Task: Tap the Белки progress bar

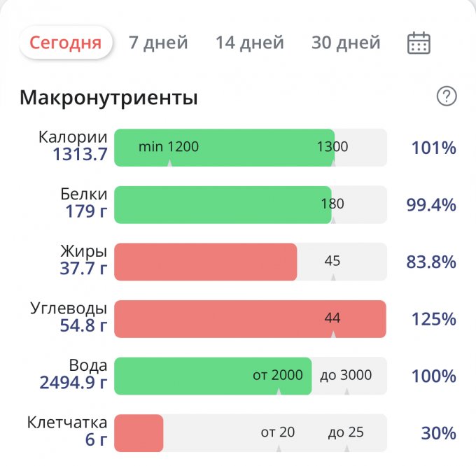Action: pos(250,205)
